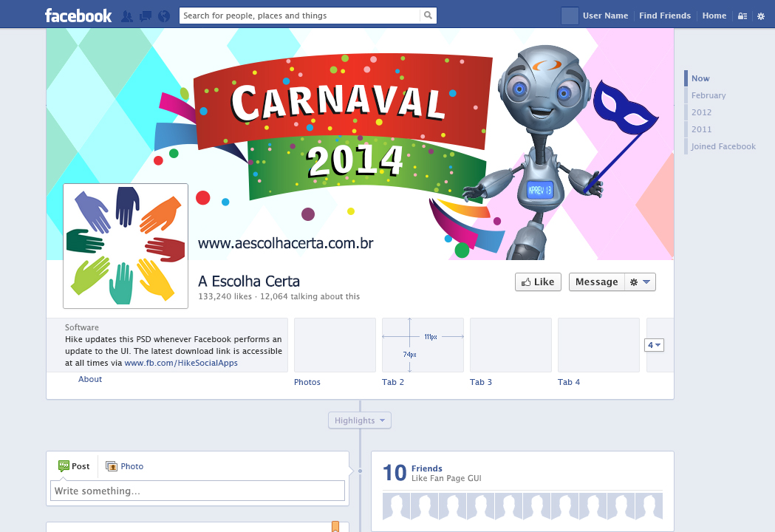Jump to 2012 on the timeline
This screenshot has width=775, height=532.
pyautogui.click(x=701, y=112)
